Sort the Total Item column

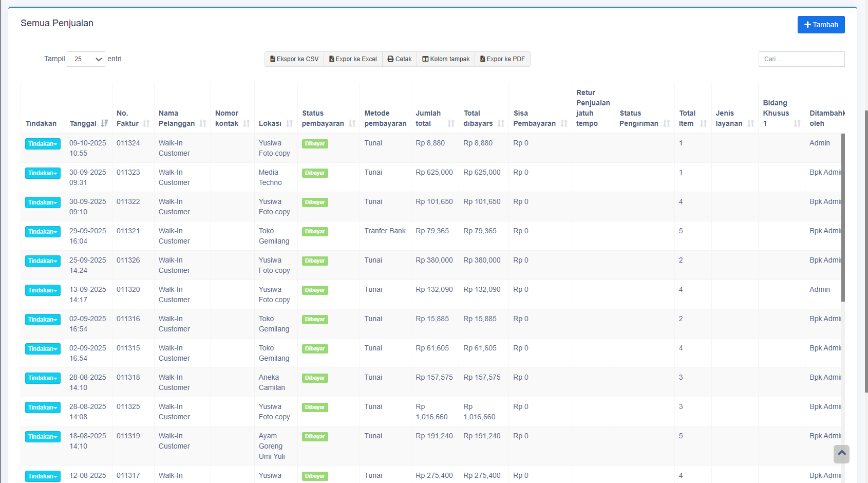pos(703,123)
